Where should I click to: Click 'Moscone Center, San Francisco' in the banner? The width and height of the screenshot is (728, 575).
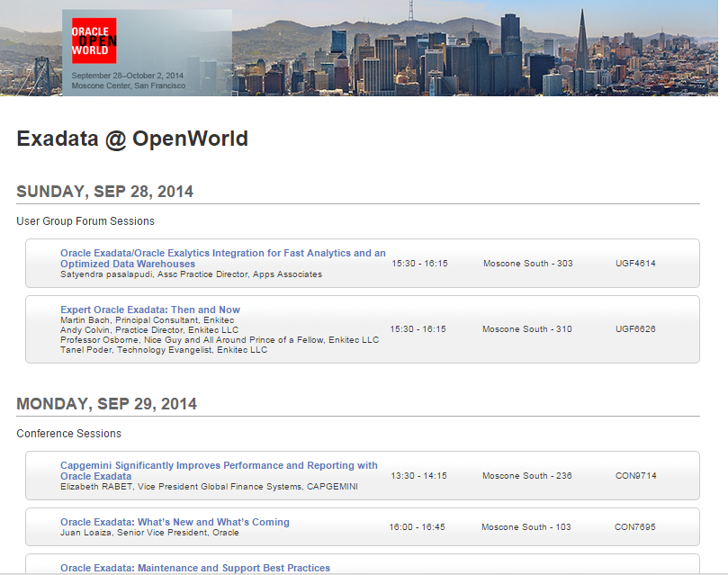tap(129, 85)
